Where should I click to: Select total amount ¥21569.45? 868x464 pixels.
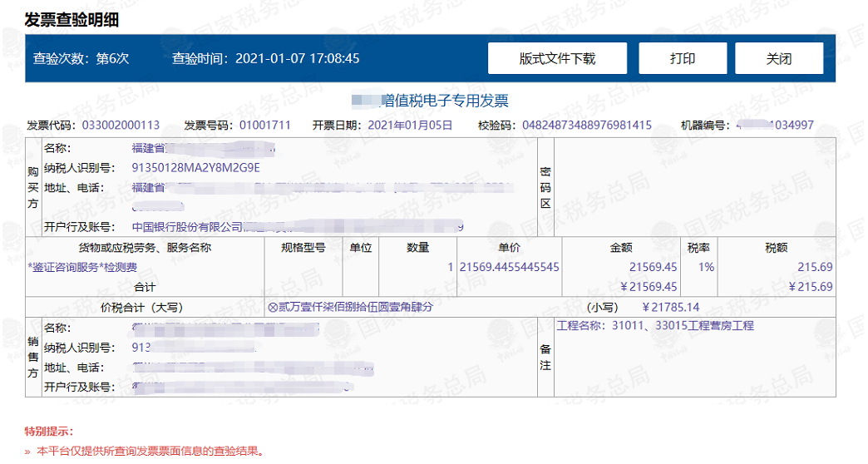(x=649, y=287)
